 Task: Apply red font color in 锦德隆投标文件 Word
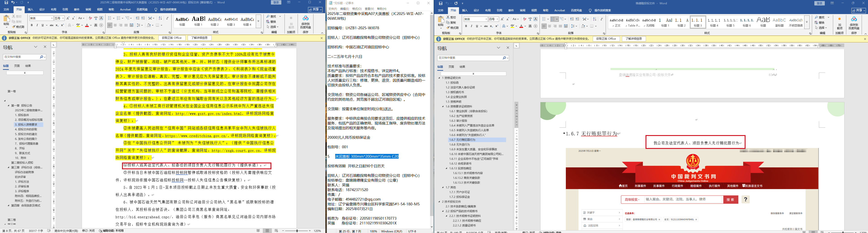(x=521, y=26)
